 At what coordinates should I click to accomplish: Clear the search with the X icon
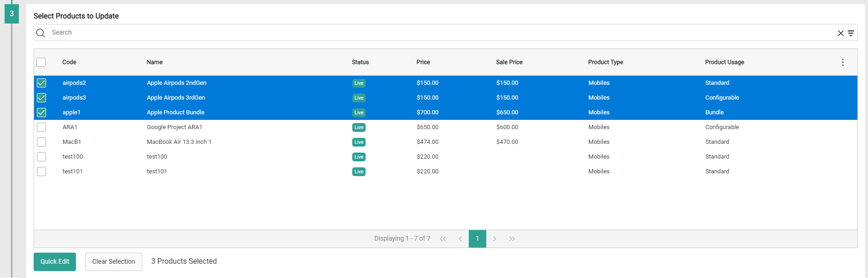[840, 33]
